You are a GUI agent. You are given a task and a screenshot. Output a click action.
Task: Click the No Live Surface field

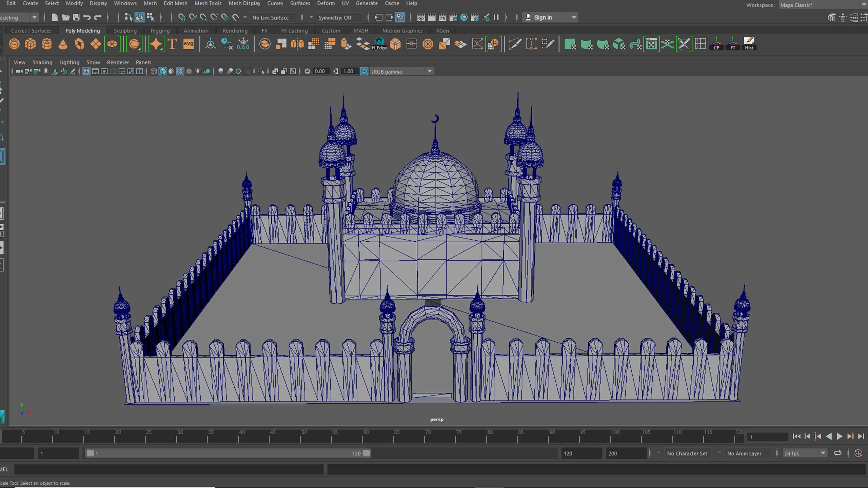click(x=271, y=17)
